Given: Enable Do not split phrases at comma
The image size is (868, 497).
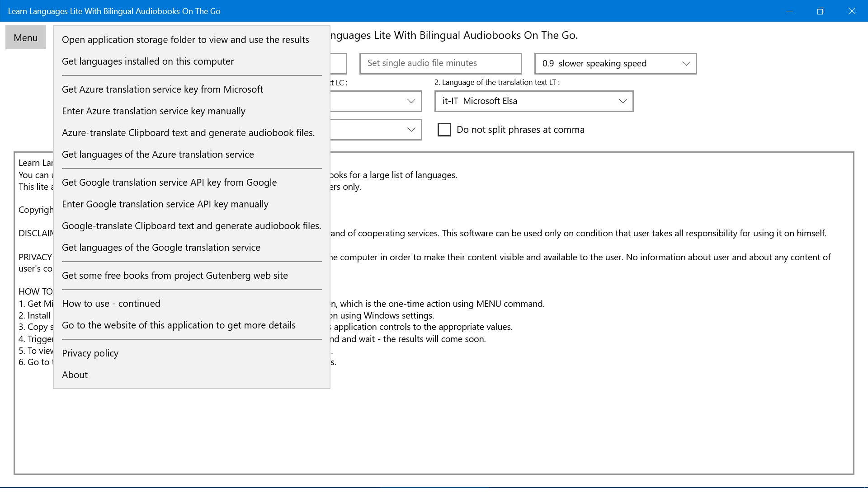Looking at the screenshot, I should 444,130.
